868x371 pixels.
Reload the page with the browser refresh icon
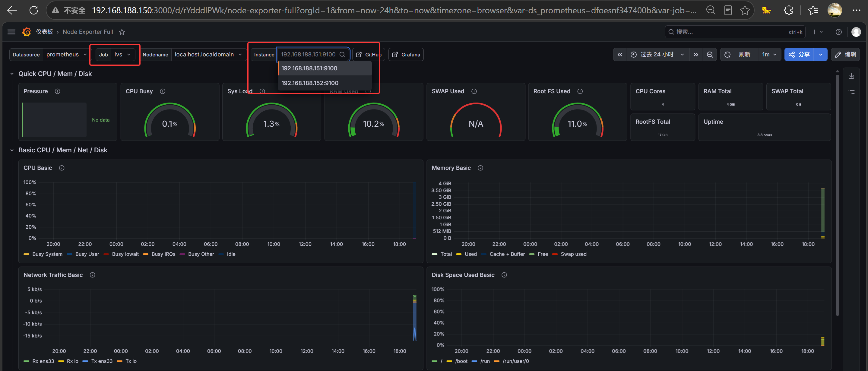[x=34, y=11]
